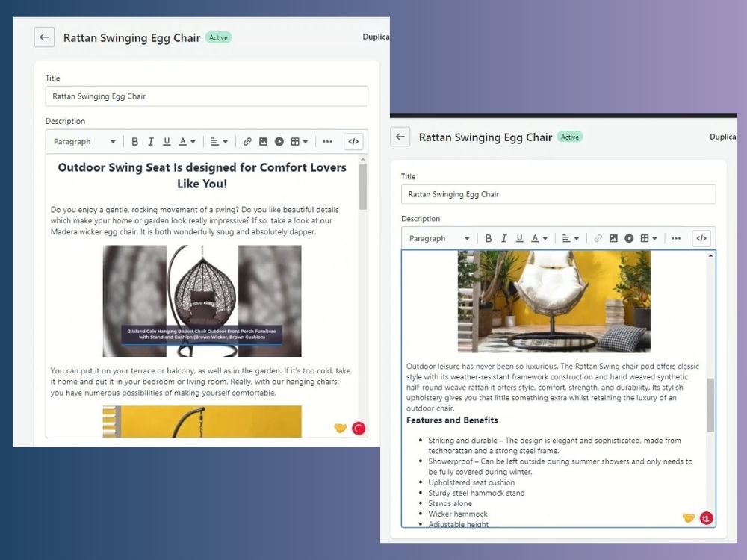Image resolution: width=747 pixels, height=560 pixels.
Task: Click yellow image at bottom of left editor
Action: coord(202,421)
